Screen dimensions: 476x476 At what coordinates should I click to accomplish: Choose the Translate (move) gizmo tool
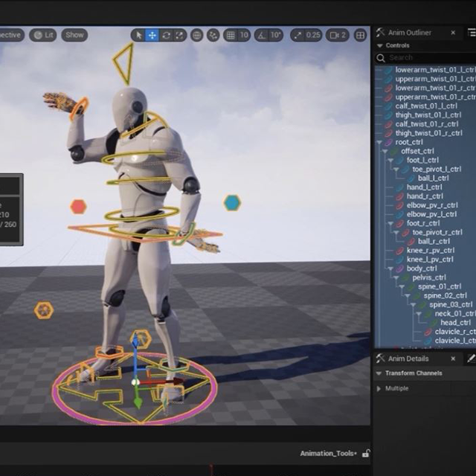pos(152,35)
